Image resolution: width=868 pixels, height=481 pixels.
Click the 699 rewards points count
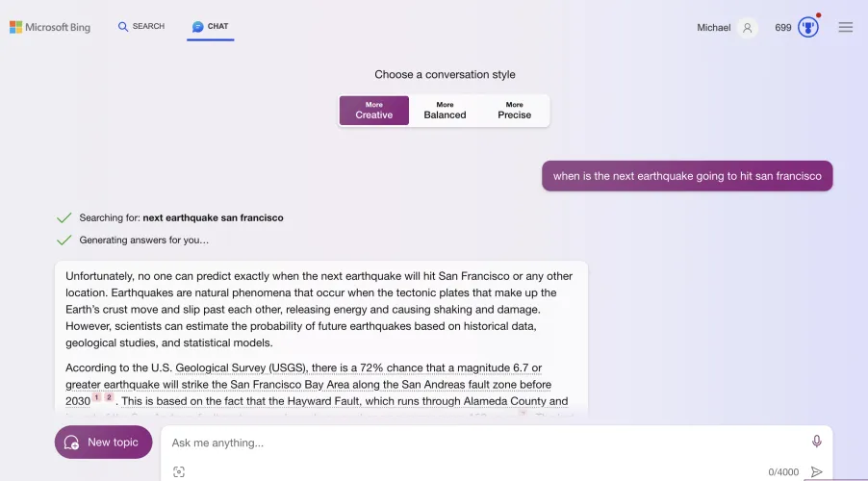point(783,28)
